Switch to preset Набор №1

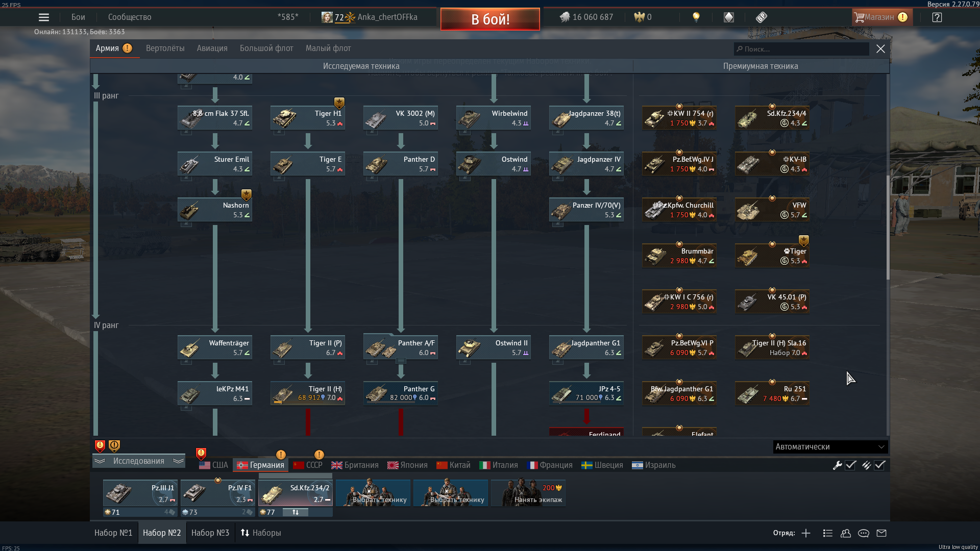(113, 533)
